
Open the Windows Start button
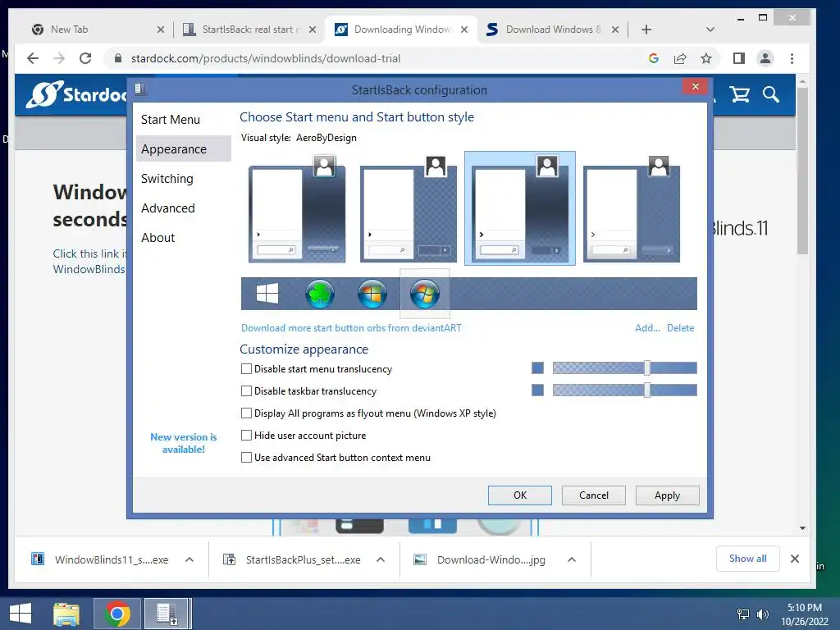point(21,614)
